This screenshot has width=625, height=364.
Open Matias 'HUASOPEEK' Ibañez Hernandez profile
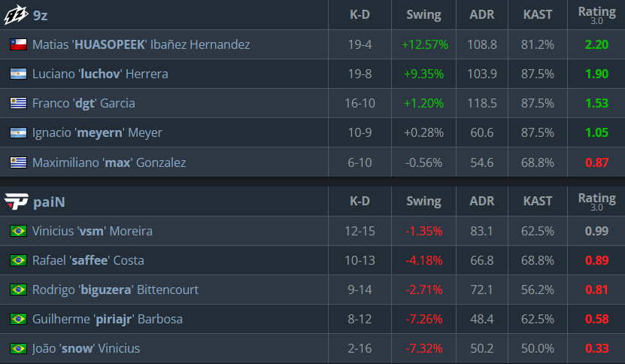coord(141,44)
